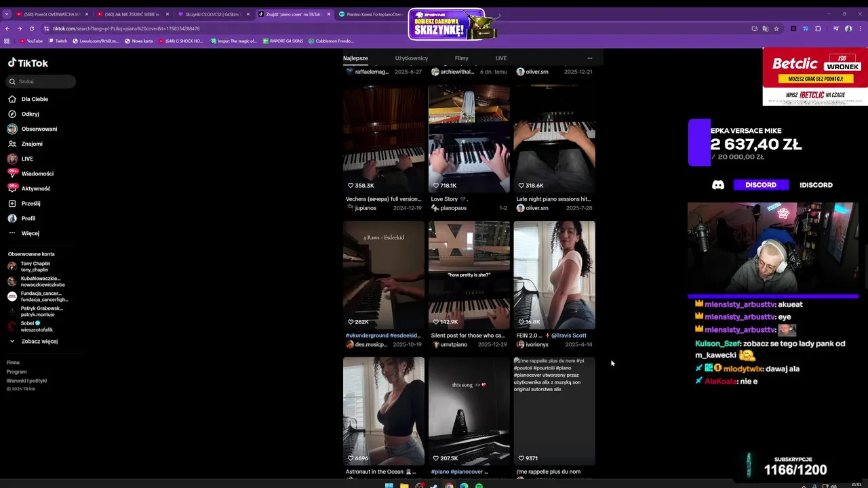Open Fundacja cancer followed account
The height and width of the screenshot is (488, 868).
coord(37,296)
